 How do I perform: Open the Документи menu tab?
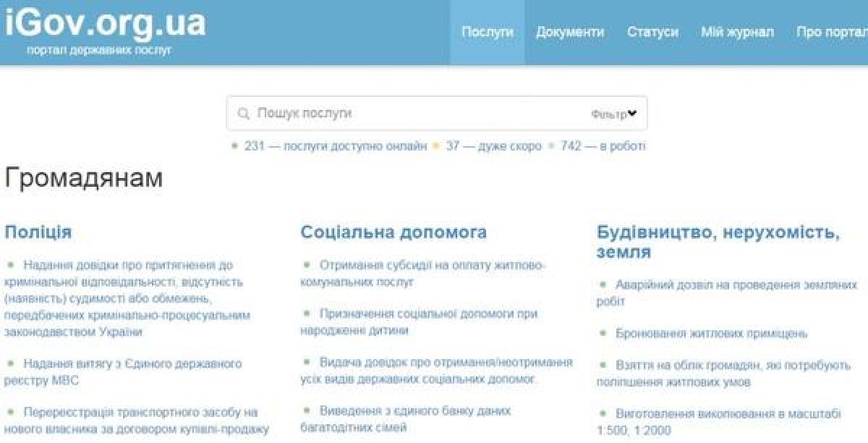click(570, 33)
